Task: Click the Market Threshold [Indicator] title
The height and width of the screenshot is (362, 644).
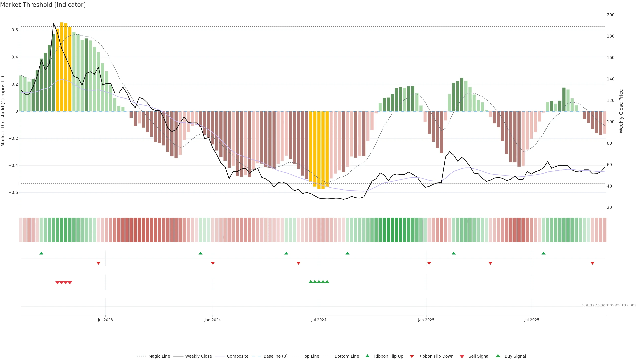Action: coord(43,5)
